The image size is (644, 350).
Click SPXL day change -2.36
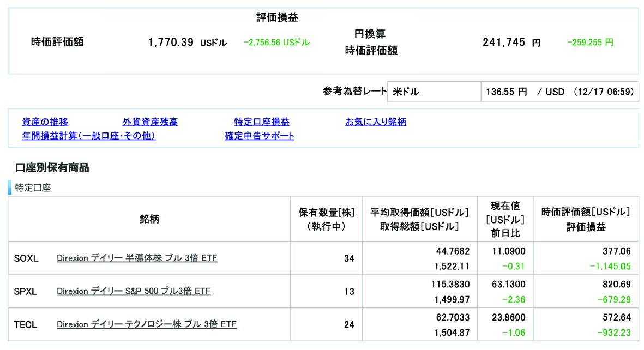(514, 300)
